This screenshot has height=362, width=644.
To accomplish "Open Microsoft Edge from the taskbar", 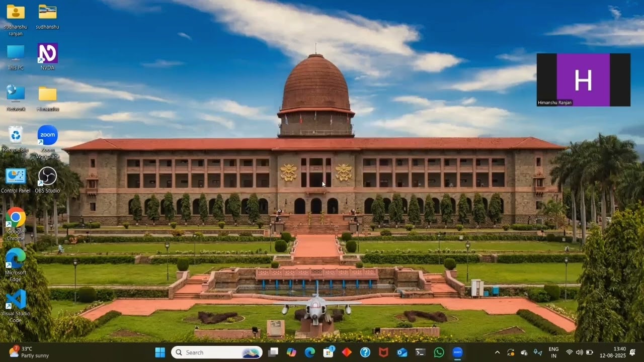I will click(x=310, y=352).
